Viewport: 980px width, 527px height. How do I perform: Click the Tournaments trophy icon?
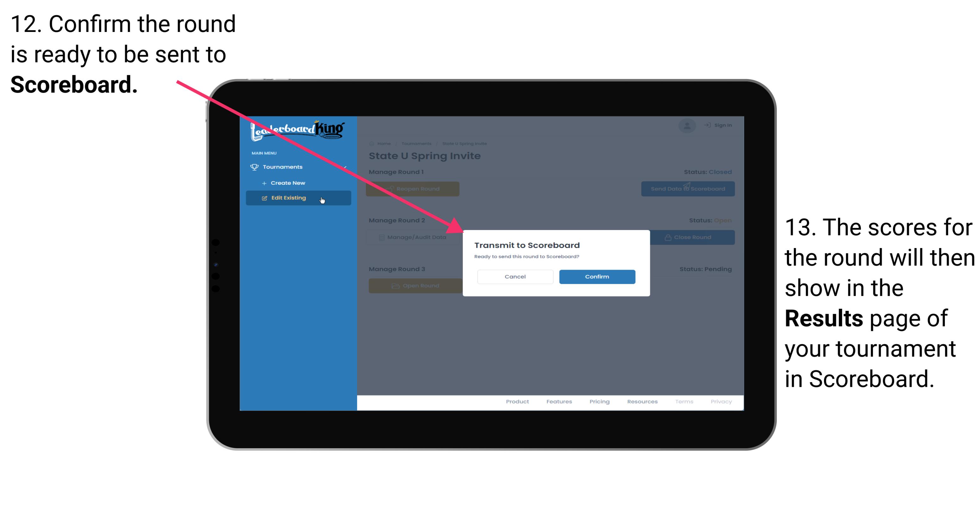click(x=253, y=166)
